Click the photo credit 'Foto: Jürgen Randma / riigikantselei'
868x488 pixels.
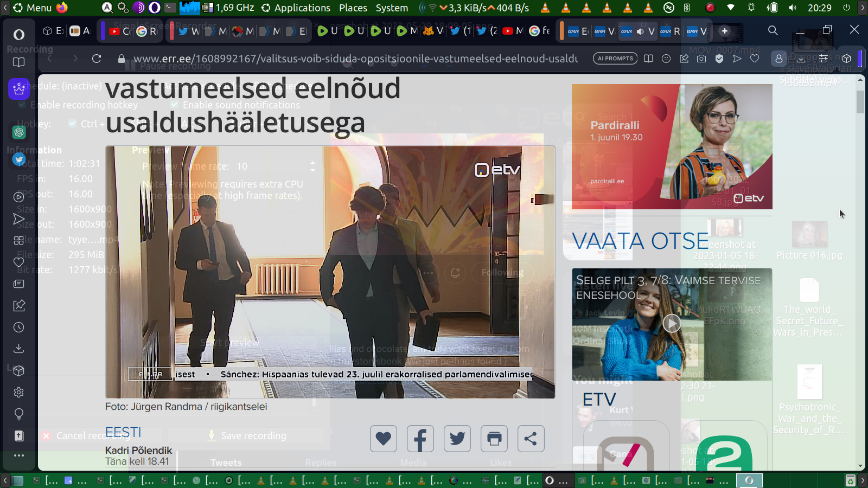coord(186,407)
